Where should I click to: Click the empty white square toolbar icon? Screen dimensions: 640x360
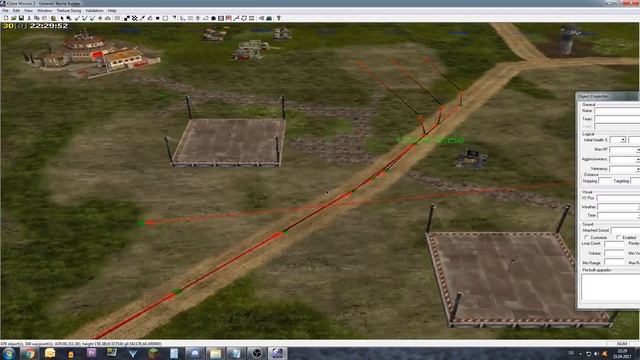pos(165,18)
